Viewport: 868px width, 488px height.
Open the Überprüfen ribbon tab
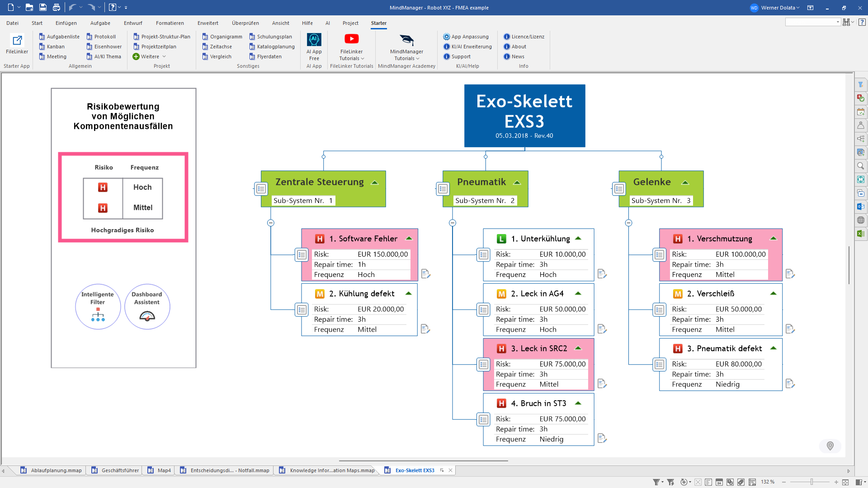click(x=245, y=23)
